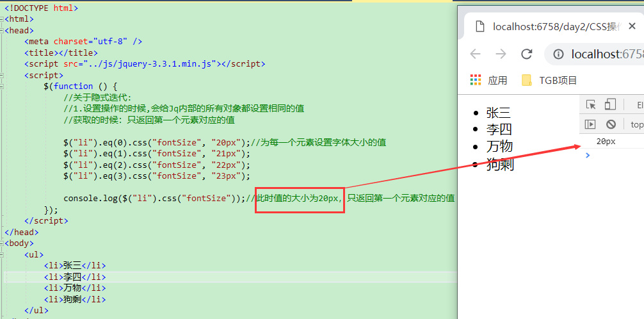Collapse the html tag in editor
This screenshot has height=319, width=644.
[2, 19]
